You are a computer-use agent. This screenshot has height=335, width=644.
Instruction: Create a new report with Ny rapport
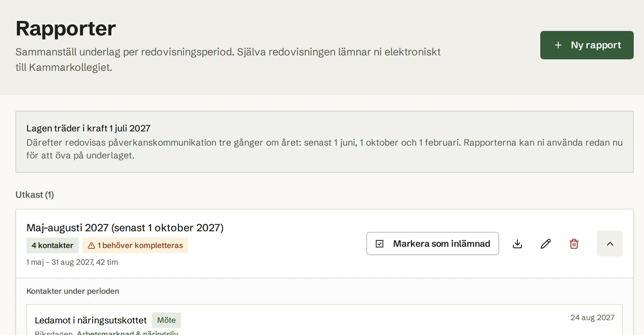587,45
